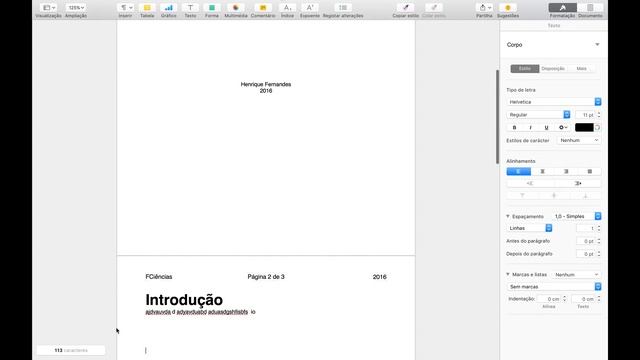Click the FCiências header text
The height and width of the screenshot is (360, 640).
point(159,277)
